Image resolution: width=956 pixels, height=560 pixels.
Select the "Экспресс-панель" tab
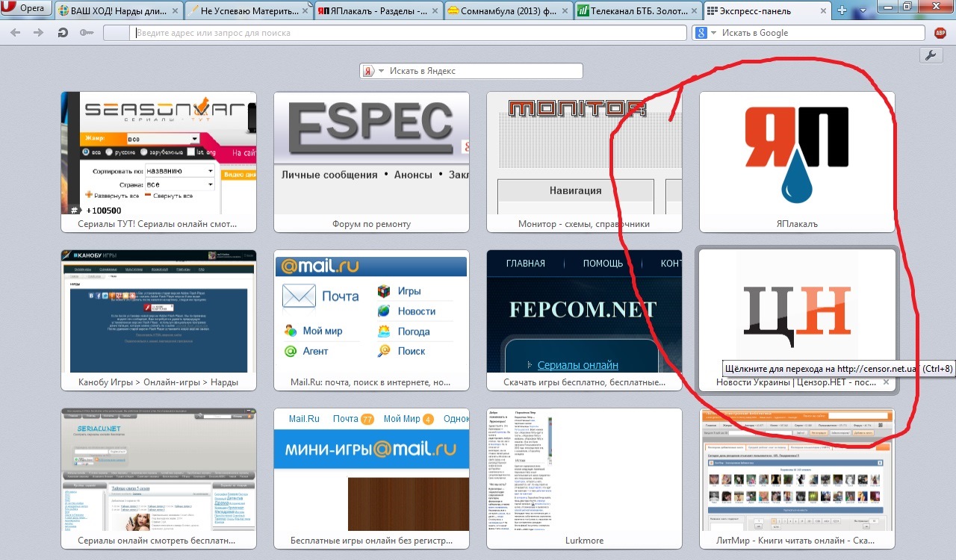769,10
